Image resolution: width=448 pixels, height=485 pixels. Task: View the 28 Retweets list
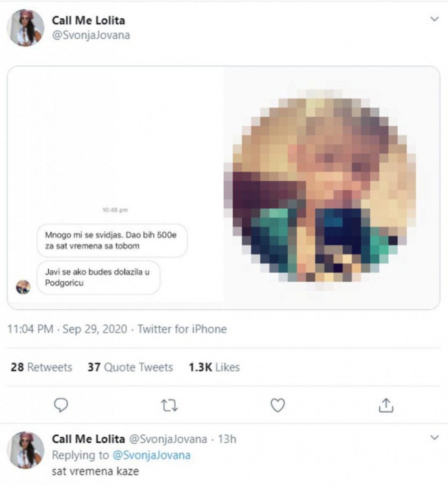coord(41,367)
